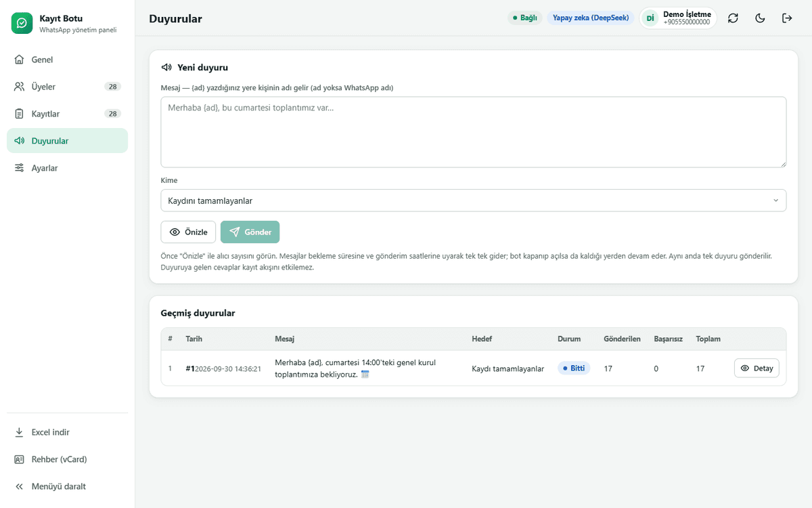Click the Mesaj column header

click(x=284, y=339)
